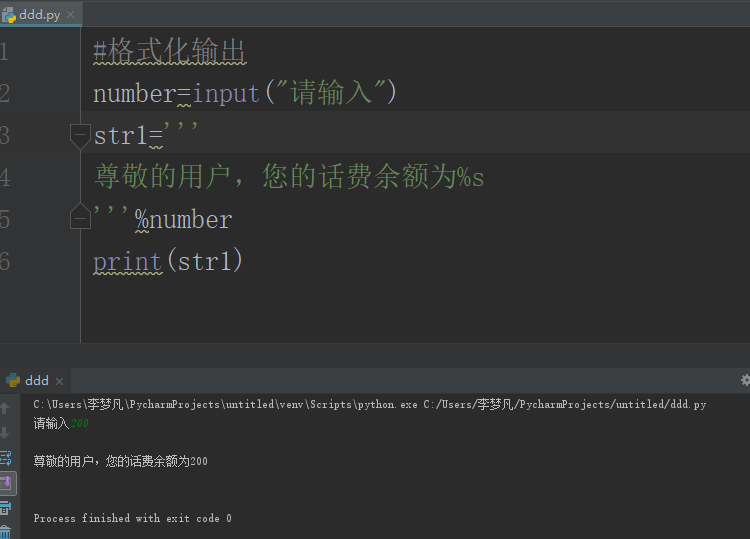Viewport: 750px width, 539px height.
Task: Click the Python icon on ddd run tab
Action: click(x=13, y=380)
